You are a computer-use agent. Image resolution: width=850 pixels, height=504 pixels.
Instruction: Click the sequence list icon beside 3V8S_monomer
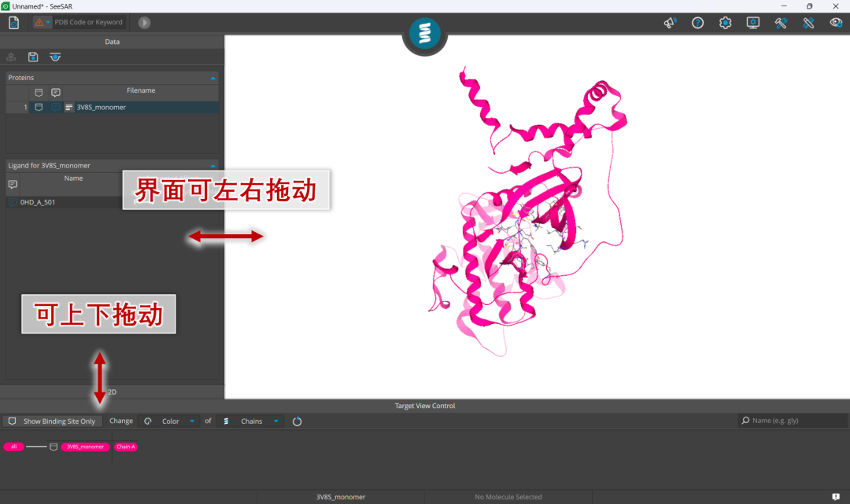pos(68,107)
